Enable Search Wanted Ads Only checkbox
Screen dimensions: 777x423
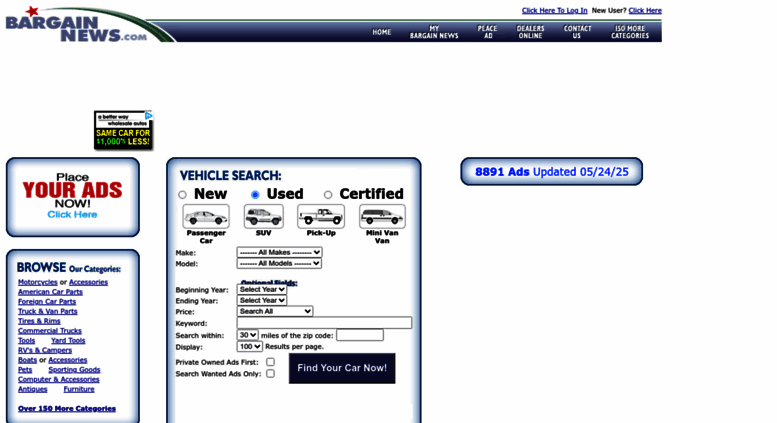click(x=271, y=373)
